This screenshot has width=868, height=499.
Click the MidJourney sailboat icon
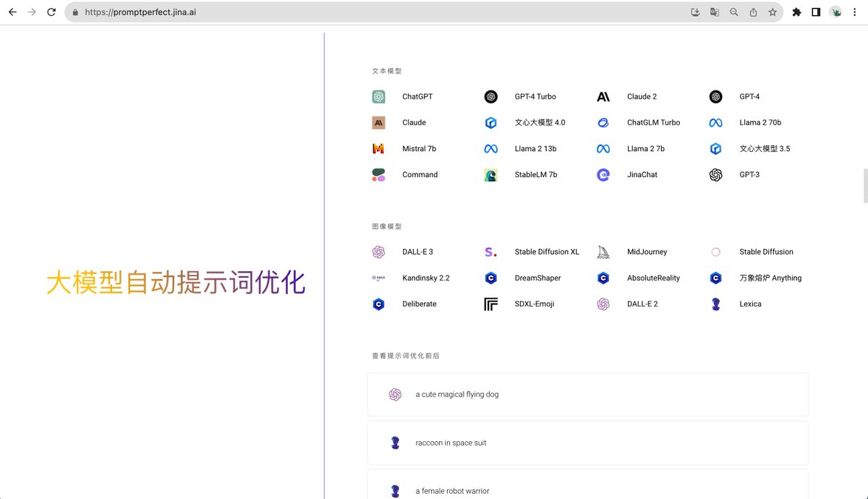pyautogui.click(x=603, y=252)
